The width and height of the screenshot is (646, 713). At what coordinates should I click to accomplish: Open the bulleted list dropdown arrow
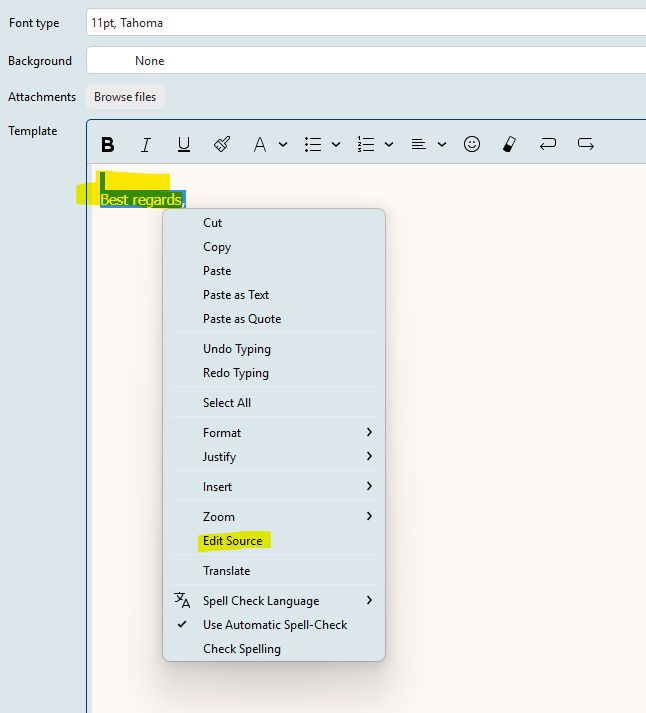click(336, 145)
